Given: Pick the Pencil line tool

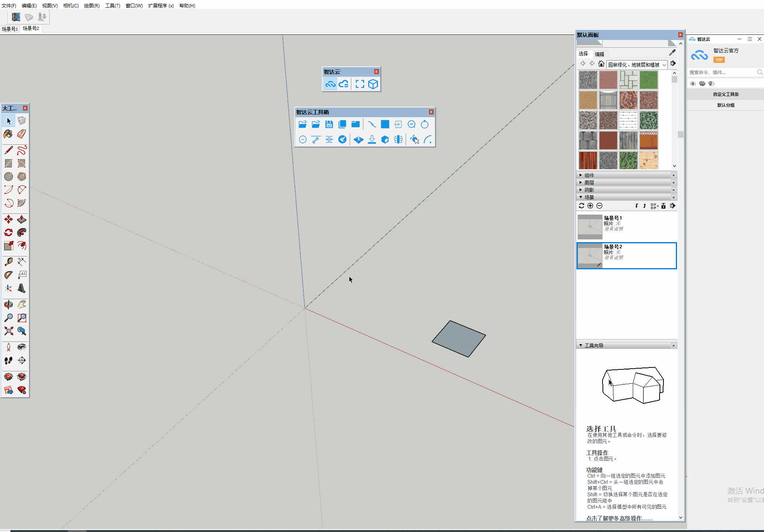Looking at the screenshot, I should (x=8, y=150).
